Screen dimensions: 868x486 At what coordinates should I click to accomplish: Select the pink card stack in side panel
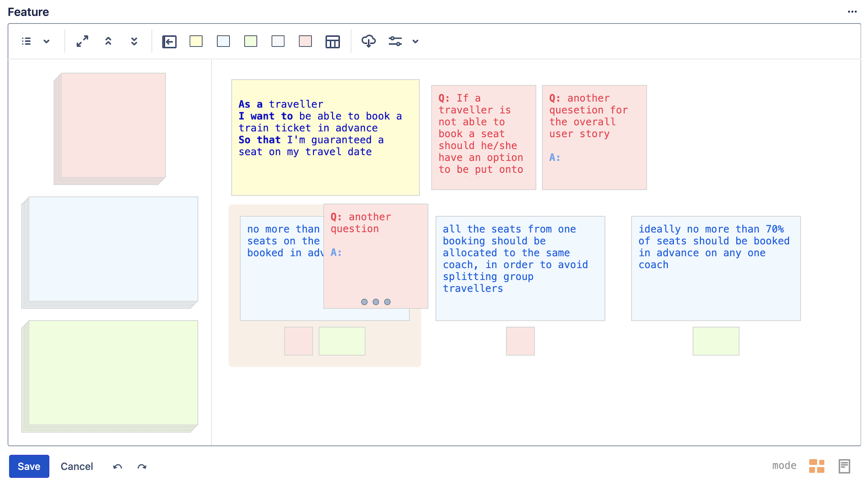pos(110,129)
